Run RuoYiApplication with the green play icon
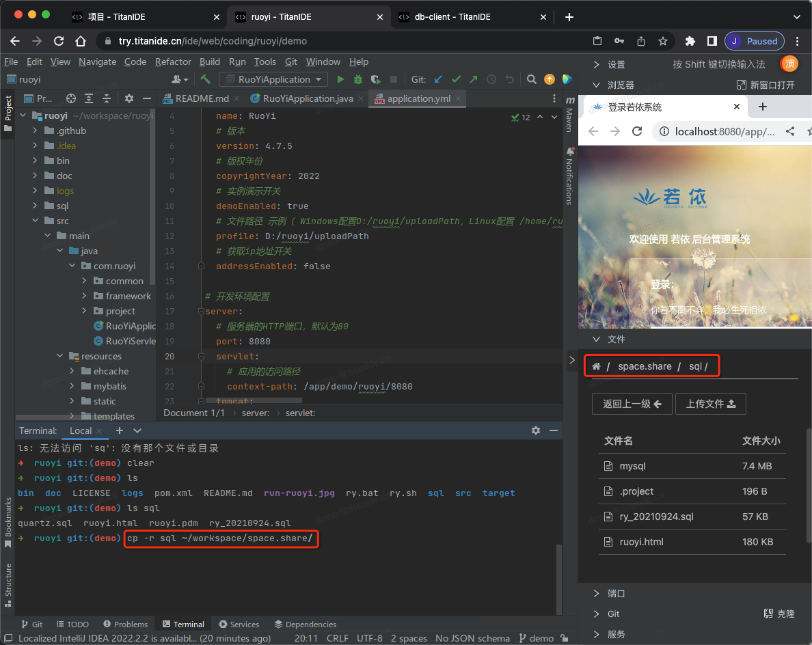812x645 pixels. coord(341,80)
